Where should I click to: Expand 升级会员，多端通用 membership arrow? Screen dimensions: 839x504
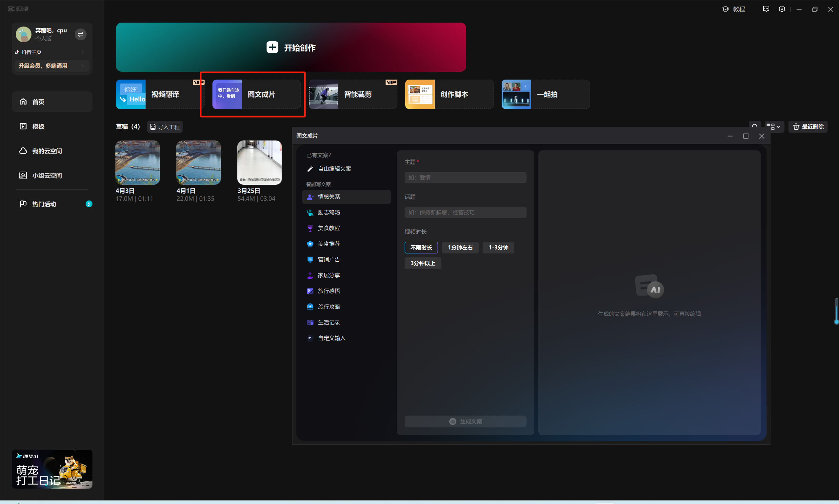[x=83, y=66]
